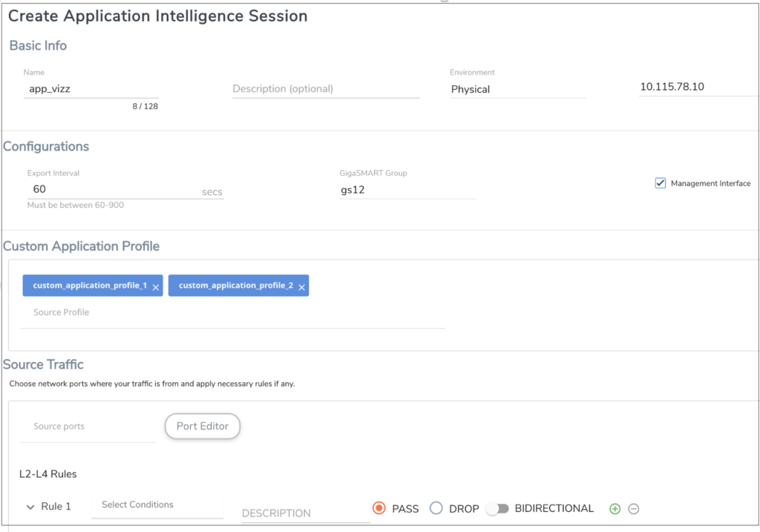Open the Source Profile selector

(232, 312)
